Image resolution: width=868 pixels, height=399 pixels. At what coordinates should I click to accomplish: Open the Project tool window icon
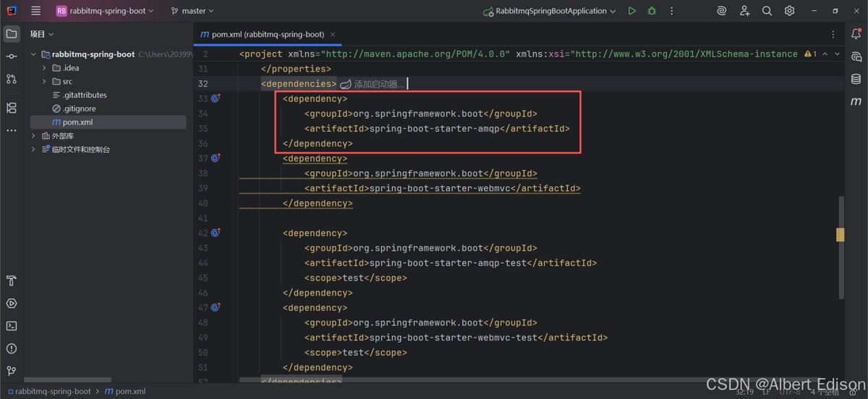(x=11, y=34)
